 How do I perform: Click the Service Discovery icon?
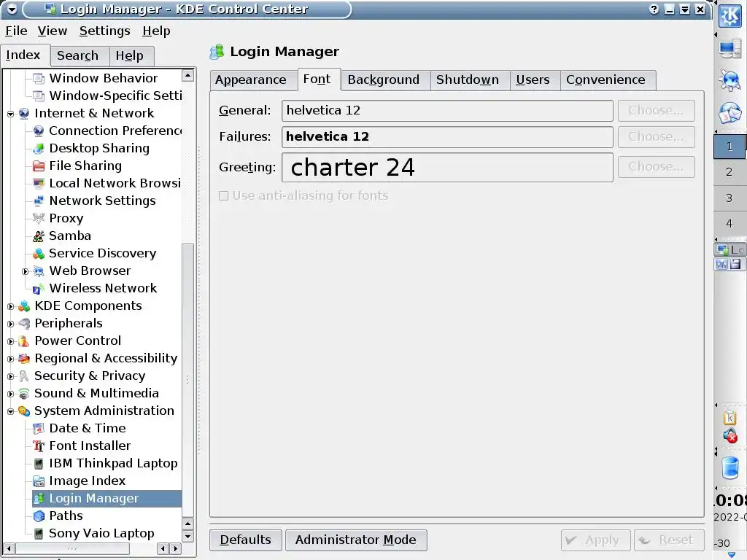tap(39, 253)
